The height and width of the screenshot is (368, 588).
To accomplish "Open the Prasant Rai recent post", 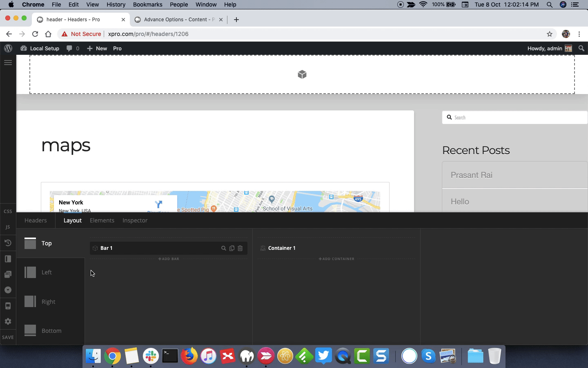I will click(472, 175).
